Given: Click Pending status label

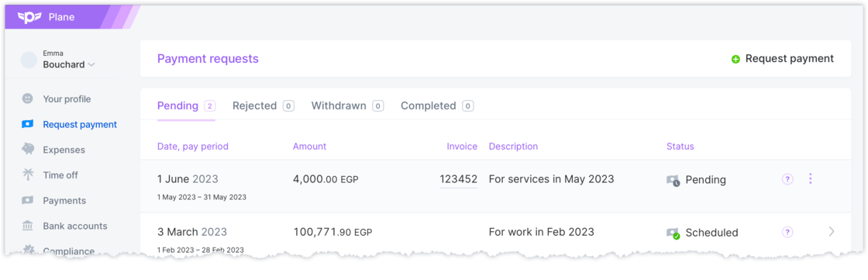Looking at the screenshot, I should tap(706, 180).
